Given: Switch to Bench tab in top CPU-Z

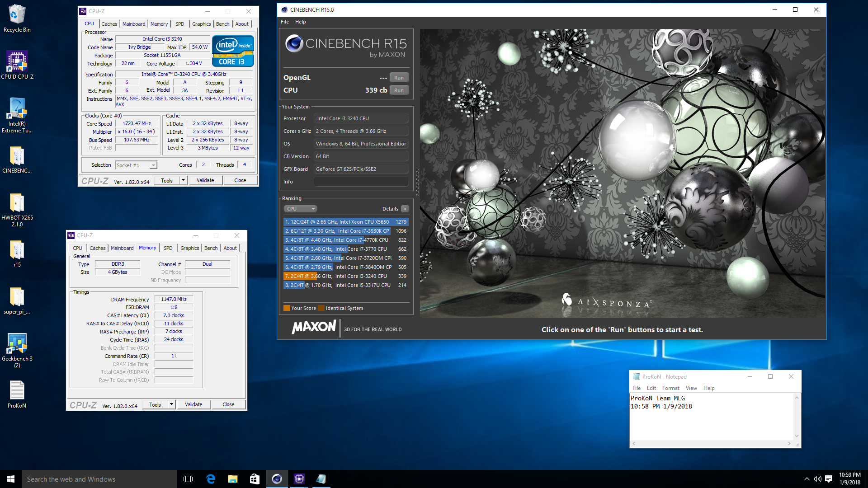Looking at the screenshot, I should tap(223, 24).
